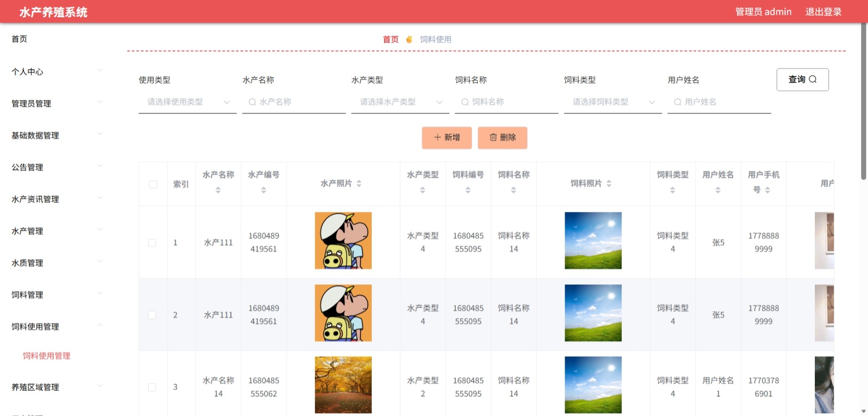Focus the 饲料名称 input field
868x416 pixels.
pos(507,102)
